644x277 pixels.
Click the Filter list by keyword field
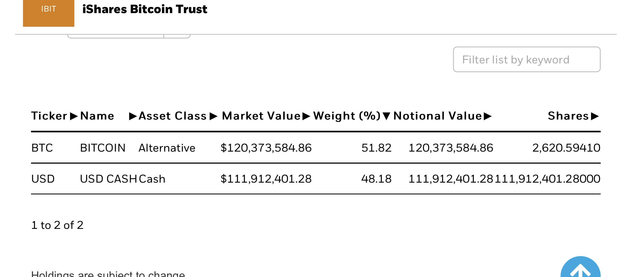click(526, 60)
